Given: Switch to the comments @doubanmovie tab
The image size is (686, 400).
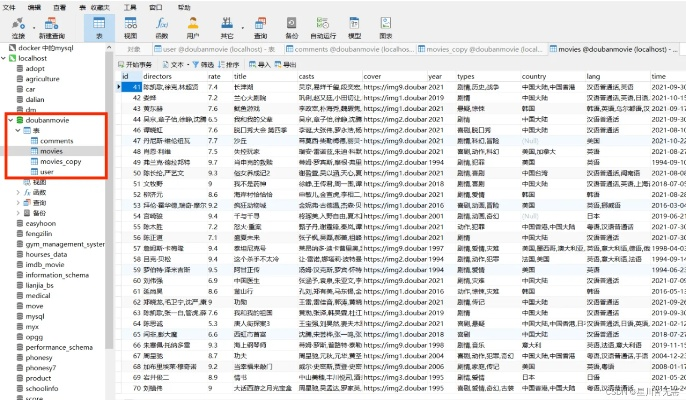Looking at the screenshot, I should point(341,48).
